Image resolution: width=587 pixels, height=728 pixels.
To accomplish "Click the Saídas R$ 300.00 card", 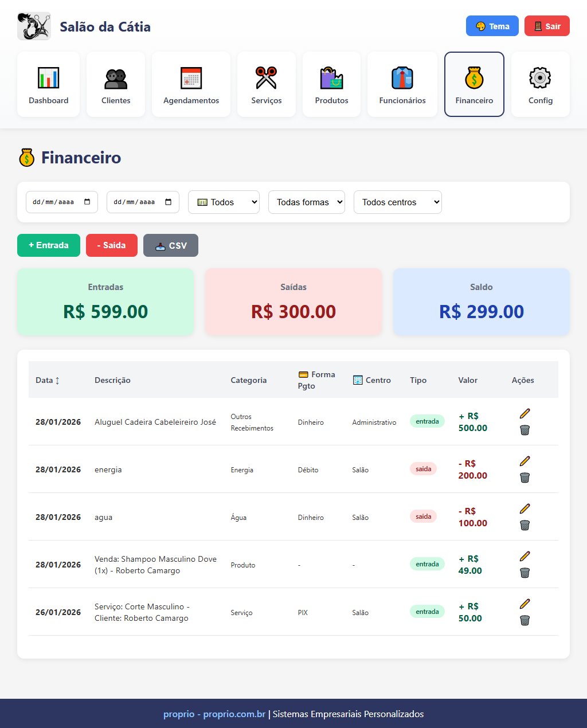I will pos(293,302).
